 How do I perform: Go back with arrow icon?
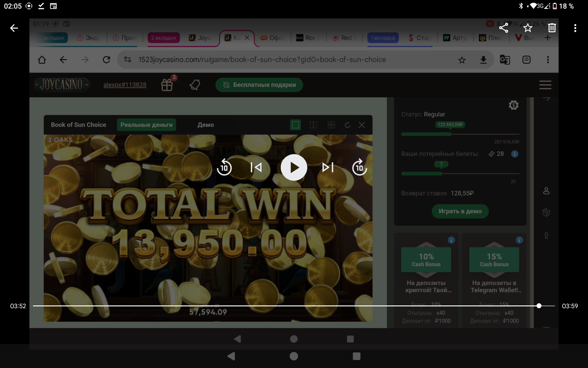click(x=14, y=28)
